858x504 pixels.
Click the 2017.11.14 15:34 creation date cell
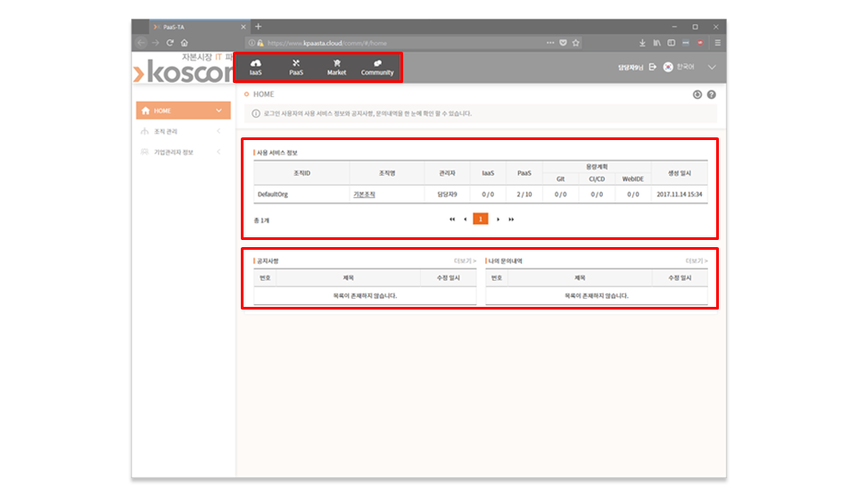(679, 194)
